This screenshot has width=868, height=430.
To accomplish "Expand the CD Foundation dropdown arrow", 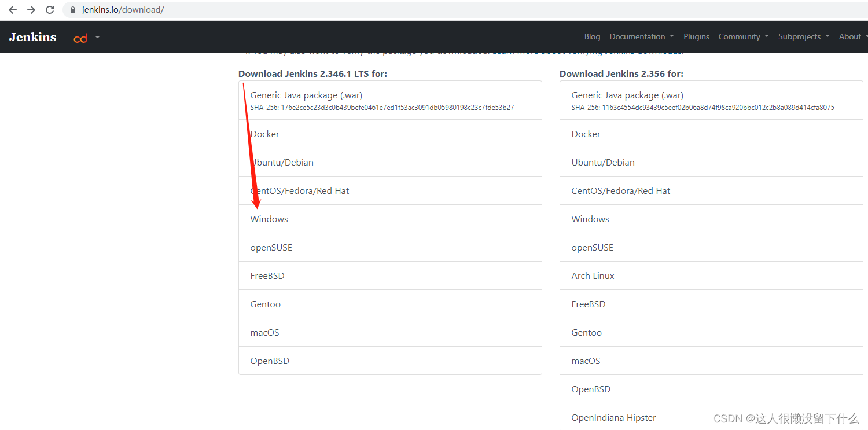I will tap(97, 37).
